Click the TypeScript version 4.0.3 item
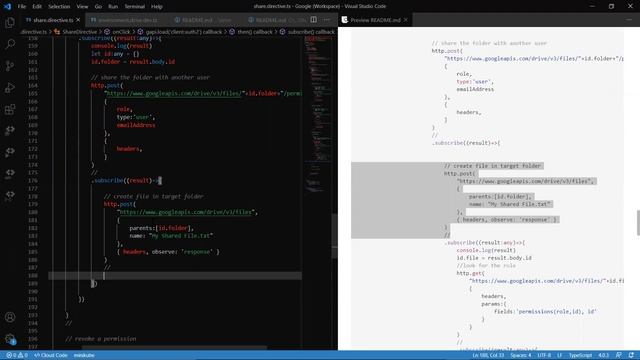Image resolution: width=640 pixels, height=360 pixels. 604,355
